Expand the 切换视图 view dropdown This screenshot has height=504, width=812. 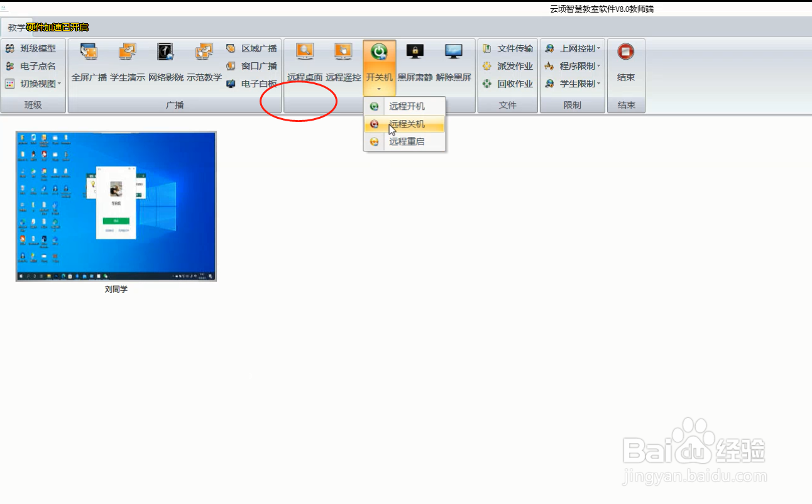[x=33, y=84]
